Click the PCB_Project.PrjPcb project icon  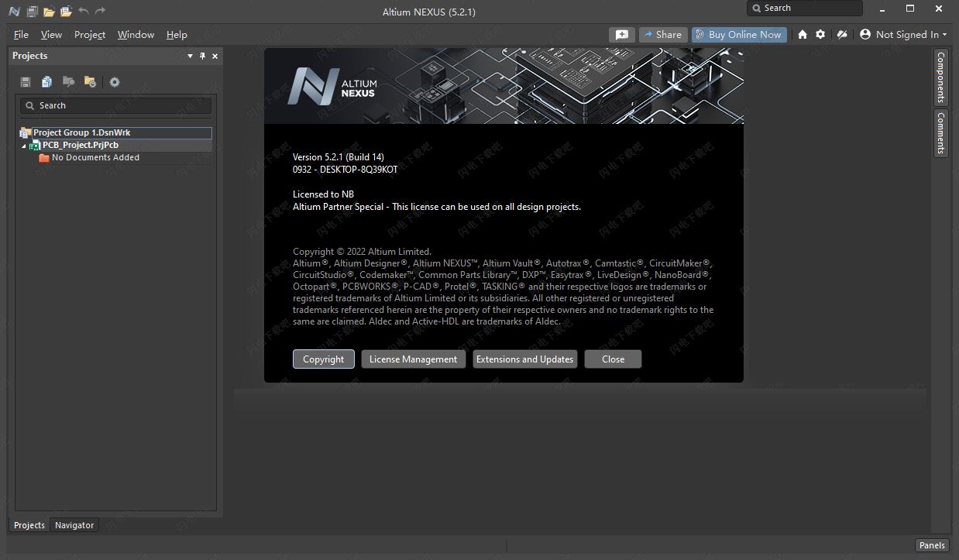click(36, 146)
